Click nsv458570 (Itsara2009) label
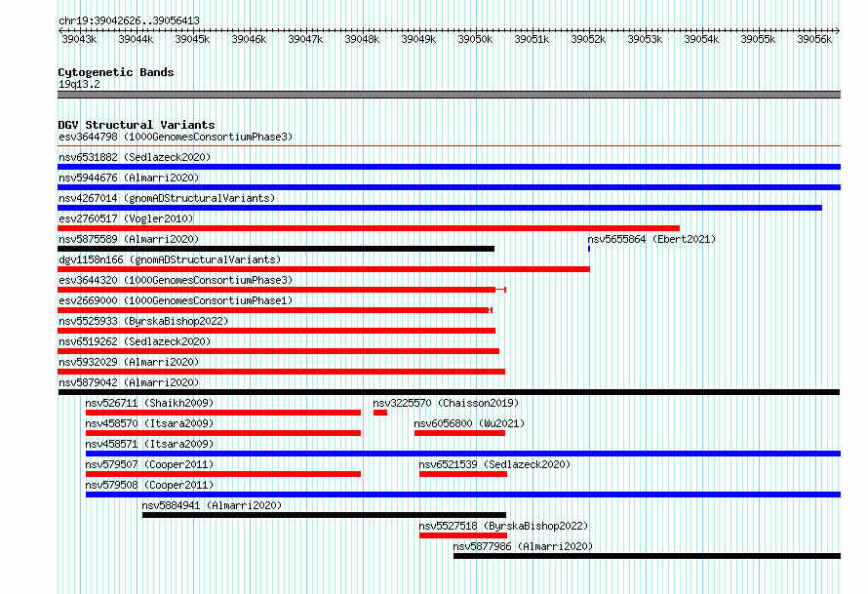The width and height of the screenshot is (868, 594). pos(149,423)
